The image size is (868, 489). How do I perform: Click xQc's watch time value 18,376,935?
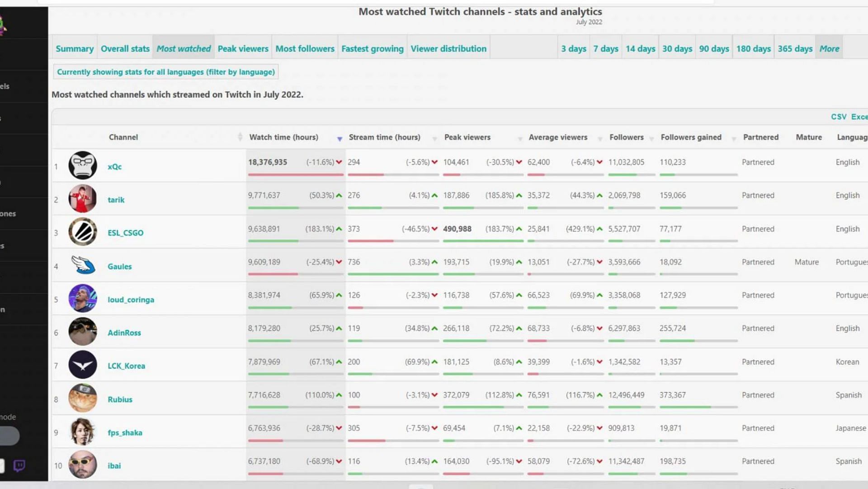[267, 162]
